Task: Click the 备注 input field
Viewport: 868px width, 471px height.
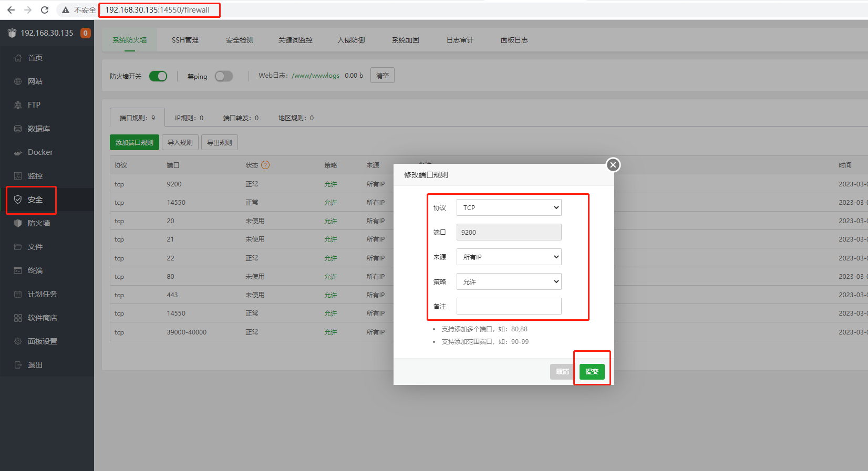Action: point(509,306)
